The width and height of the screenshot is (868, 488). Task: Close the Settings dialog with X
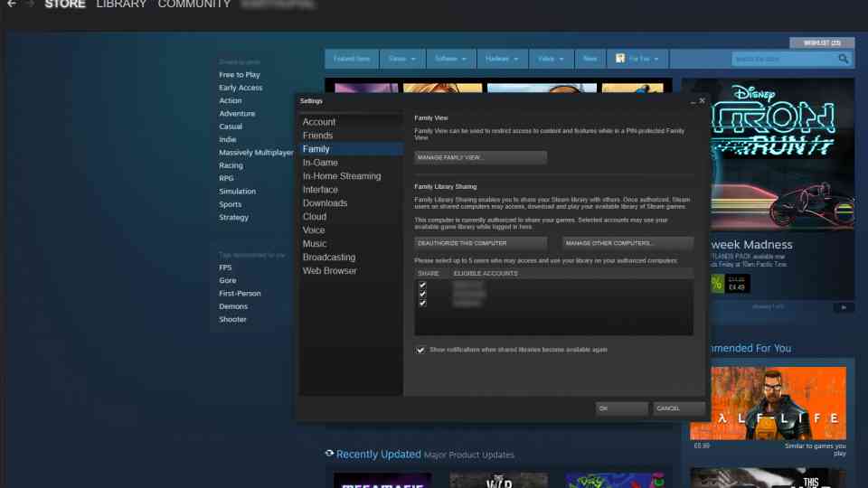702,100
